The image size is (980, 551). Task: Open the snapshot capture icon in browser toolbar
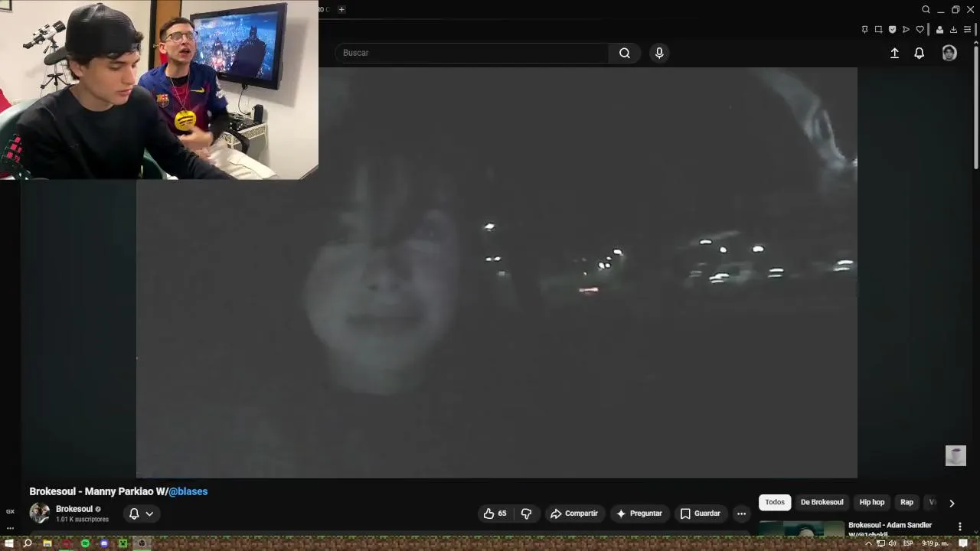[879, 30]
